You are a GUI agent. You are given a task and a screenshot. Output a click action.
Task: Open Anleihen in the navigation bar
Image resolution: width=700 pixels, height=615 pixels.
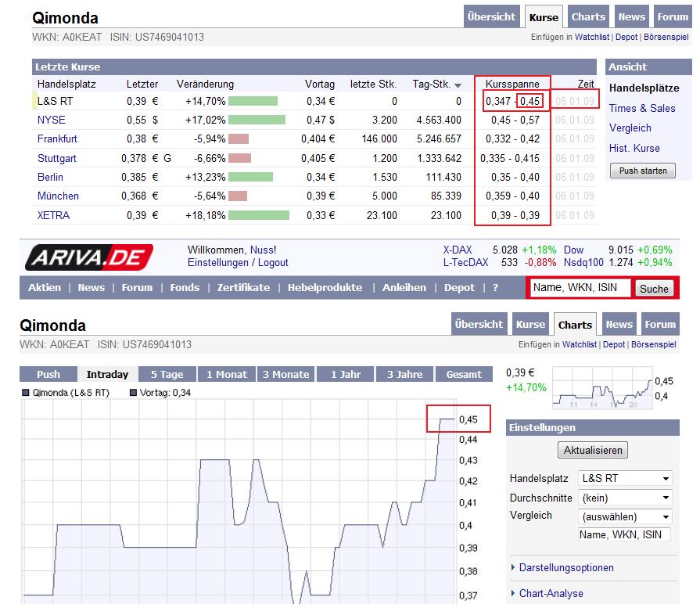click(x=404, y=288)
